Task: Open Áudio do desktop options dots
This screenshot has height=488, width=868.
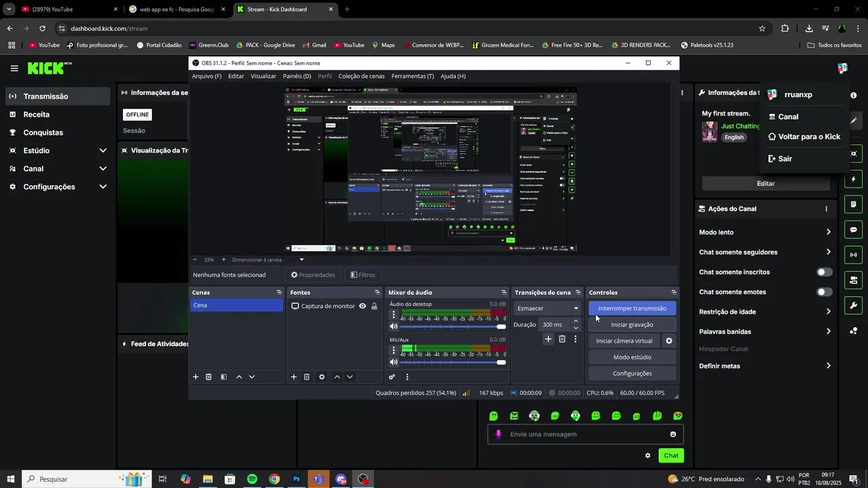Action: point(394,315)
